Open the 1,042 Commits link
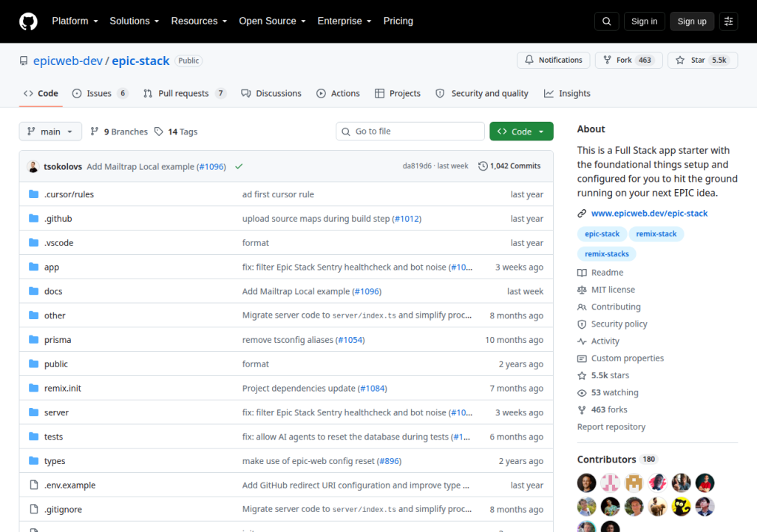Image resolution: width=757 pixels, height=532 pixels. pyautogui.click(x=509, y=166)
